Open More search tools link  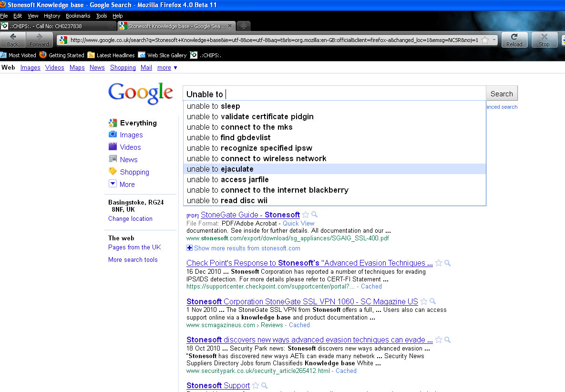click(133, 259)
